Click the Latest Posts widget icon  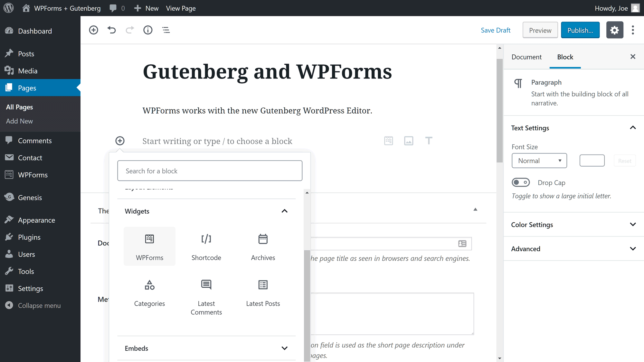click(263, 285)
